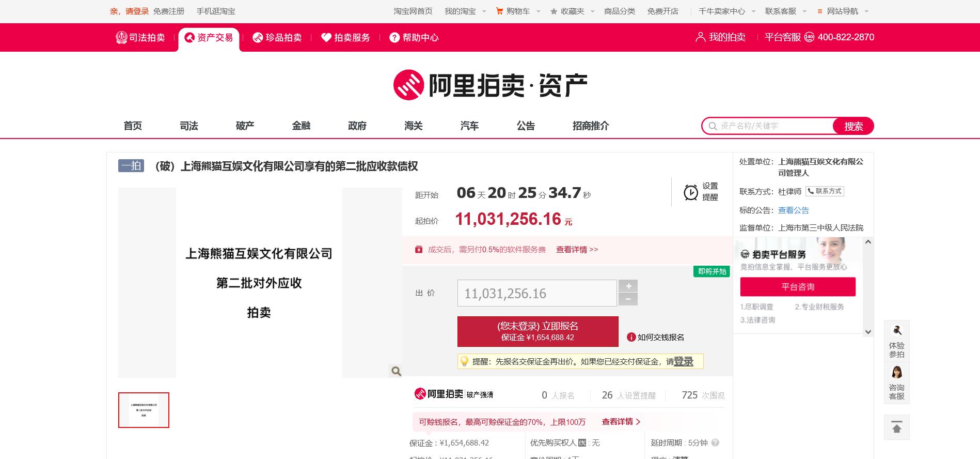Click the 搜索 button
Viewport: 980px width, 459px height.
[853, 126]
